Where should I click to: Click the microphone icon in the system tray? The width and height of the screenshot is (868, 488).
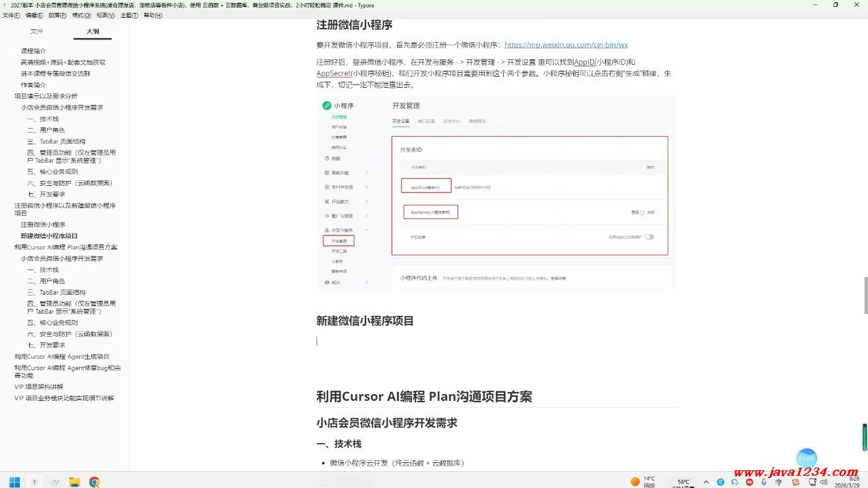[x=764, y=482]
